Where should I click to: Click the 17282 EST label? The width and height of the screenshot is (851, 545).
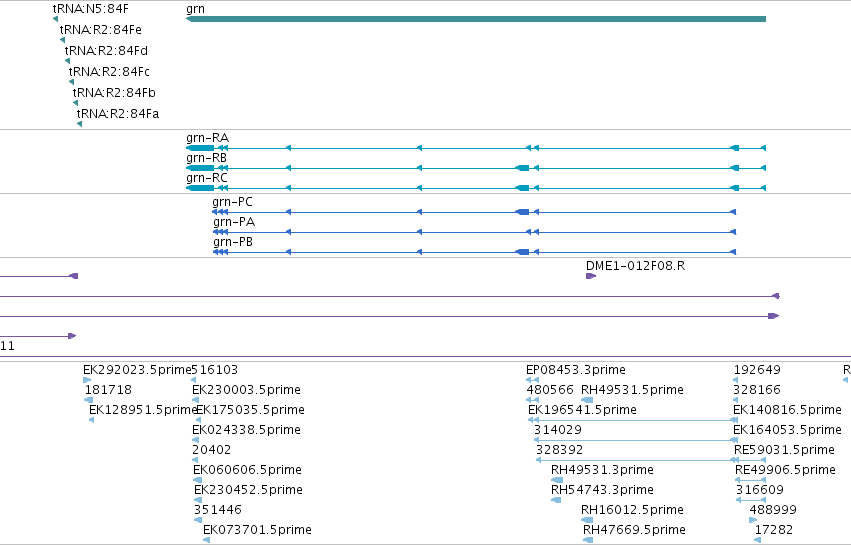point(774,530)
